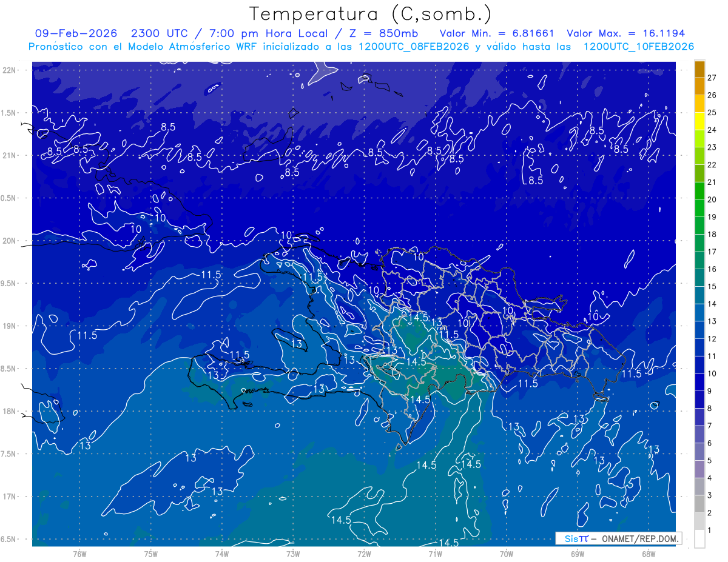Click the "18N" latitude axis label
The height and width of the screenshot is (562, 728).
pyautogui.click(x=10, y=411)
